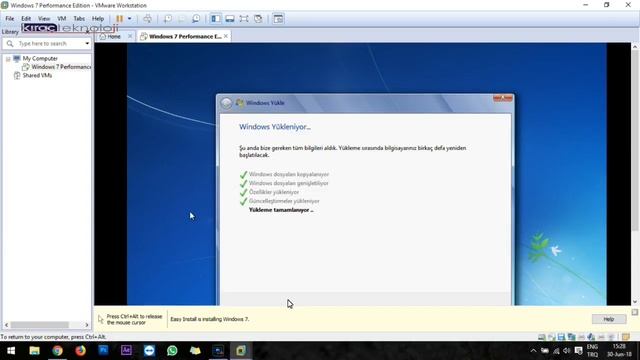Click the 'Yükleme tamamlanıyor' step text
640x360 pixels.
pyautogui.click(x=281, y=210)
